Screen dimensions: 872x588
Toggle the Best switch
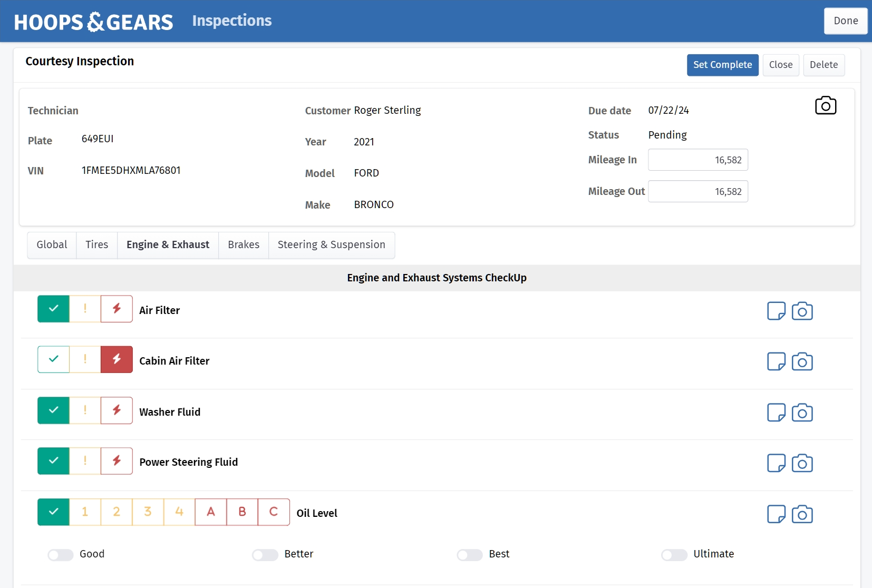click(x=470, y=555)
